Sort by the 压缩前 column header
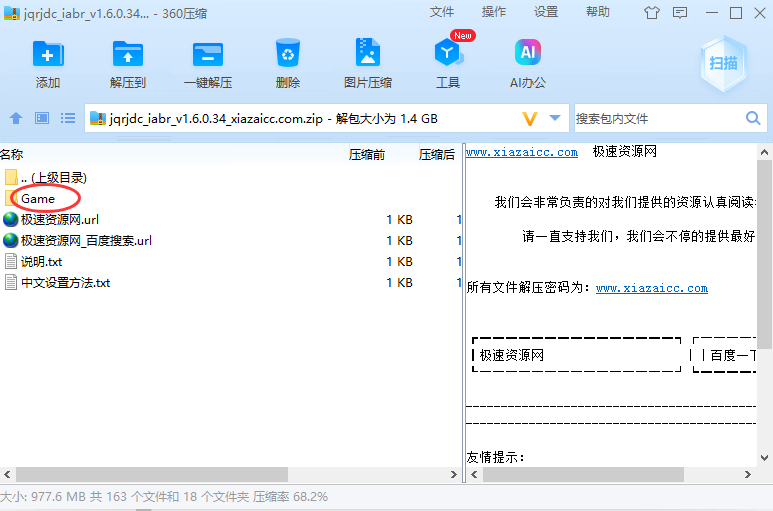Screen dimensions: 773x511 coord(367,155)
